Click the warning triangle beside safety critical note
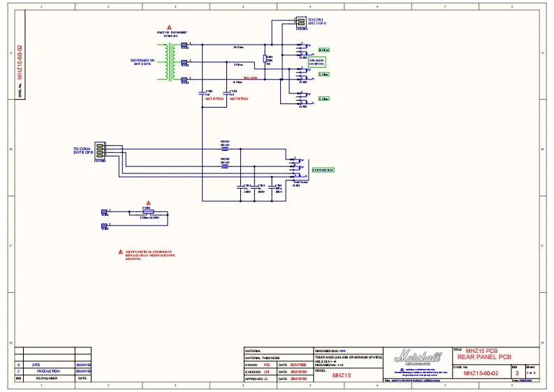The height and width of the screenshot is (392, 554). [120, 252]
